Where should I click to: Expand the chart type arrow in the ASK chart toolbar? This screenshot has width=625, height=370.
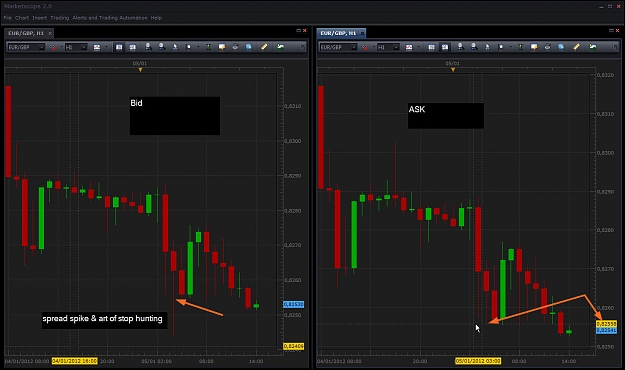(419, 47)
